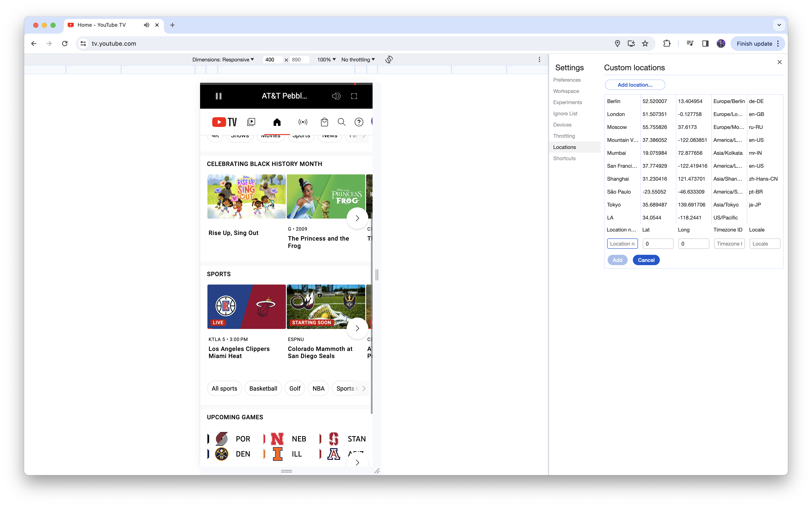The image size is (812, 507).
Task: Click the viewport right-edge resize handle
Action: click(x=377, y=275)
